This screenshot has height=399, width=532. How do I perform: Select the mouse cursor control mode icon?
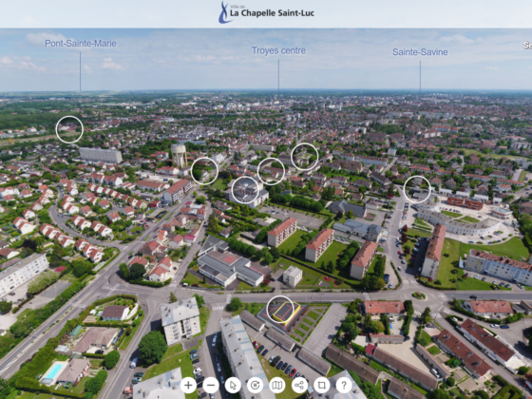coord(233,385)
